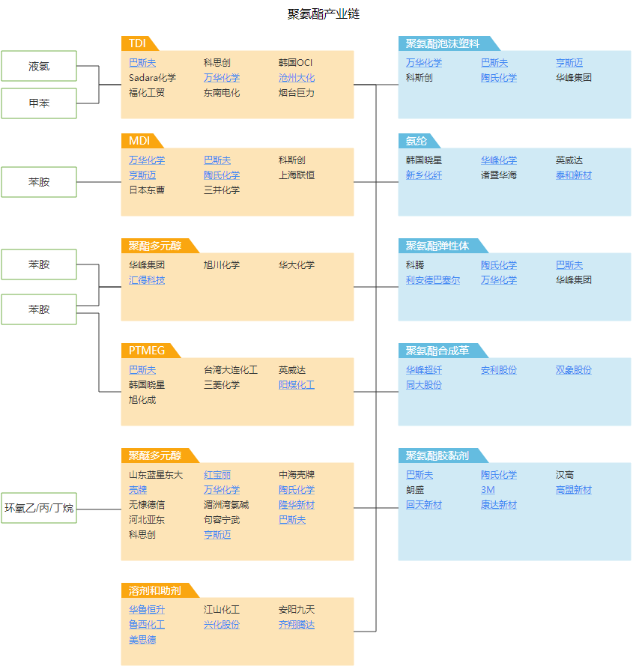Click the PTMEG section header

point(151,350)
